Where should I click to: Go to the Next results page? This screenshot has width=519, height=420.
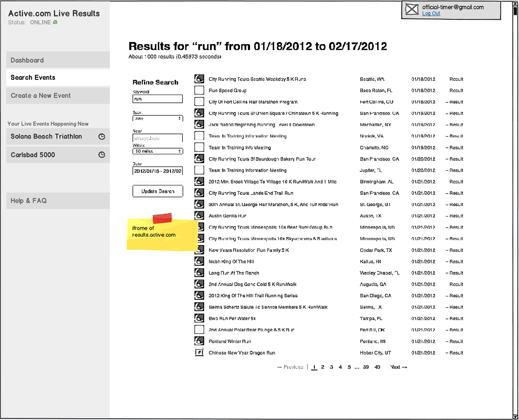coord(399,367)
